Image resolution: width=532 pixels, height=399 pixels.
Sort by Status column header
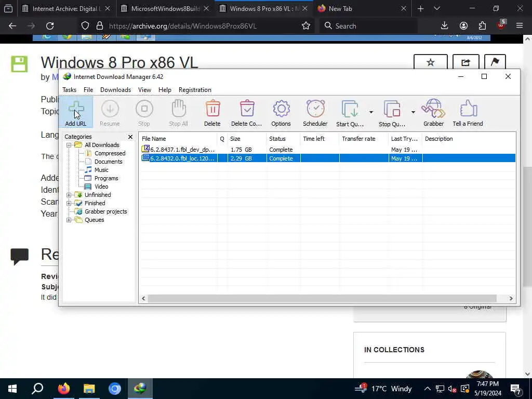(283, 139)
